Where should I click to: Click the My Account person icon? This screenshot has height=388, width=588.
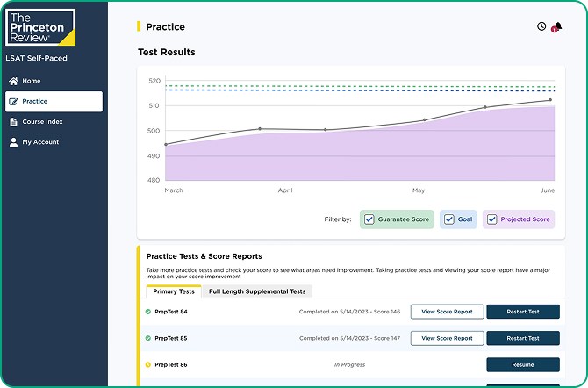tap(13, 142)
